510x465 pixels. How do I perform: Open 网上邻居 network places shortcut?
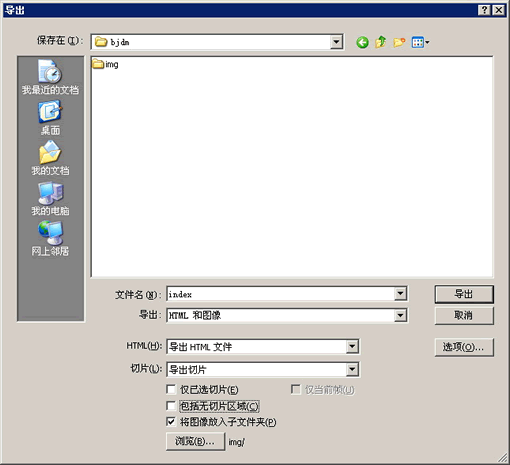pyautogui.click(x=50, y=239)
